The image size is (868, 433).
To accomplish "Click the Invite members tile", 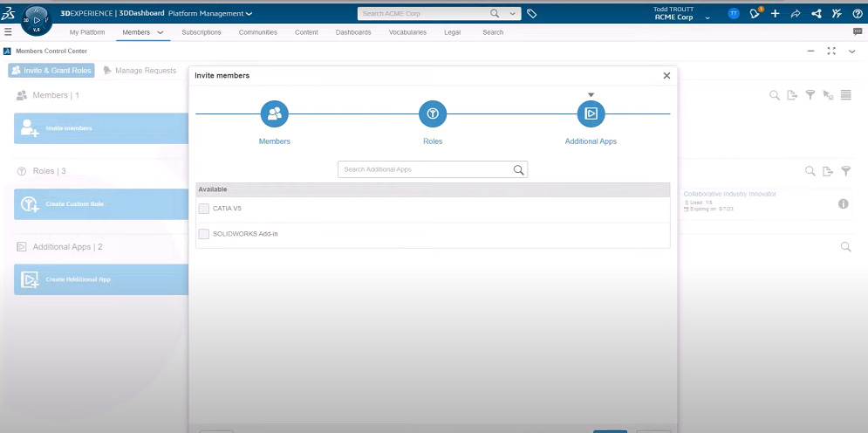I will pyautogui.click(x=101, y=128).
